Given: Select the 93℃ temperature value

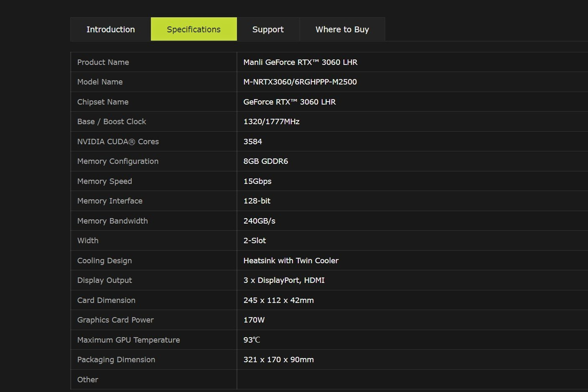Looking at the screenshot, I should 252,340.
